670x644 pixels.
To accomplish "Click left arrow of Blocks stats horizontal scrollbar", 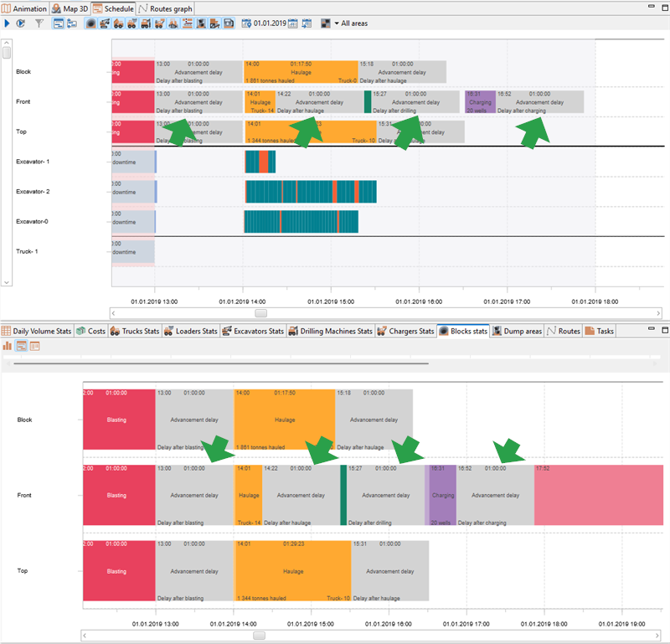I will tap(85, 636).
